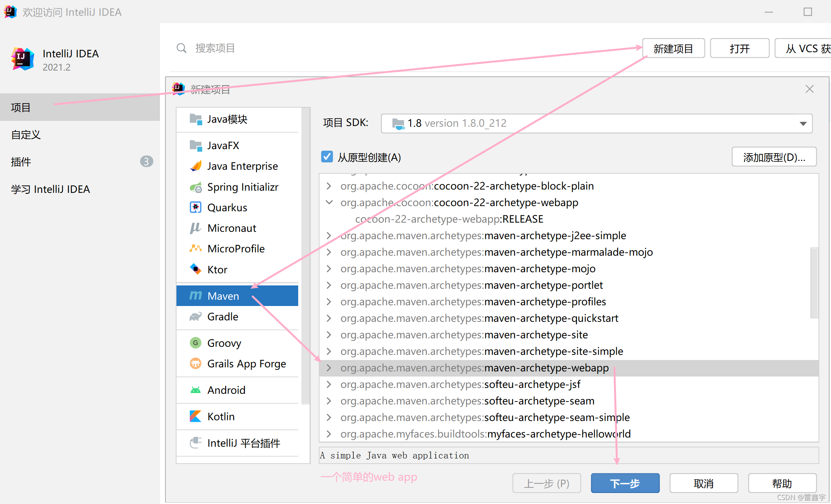Pick the Android robot icon
This screenshot has width=831, height=504.
pyautogui.click(x=196, y=390)
